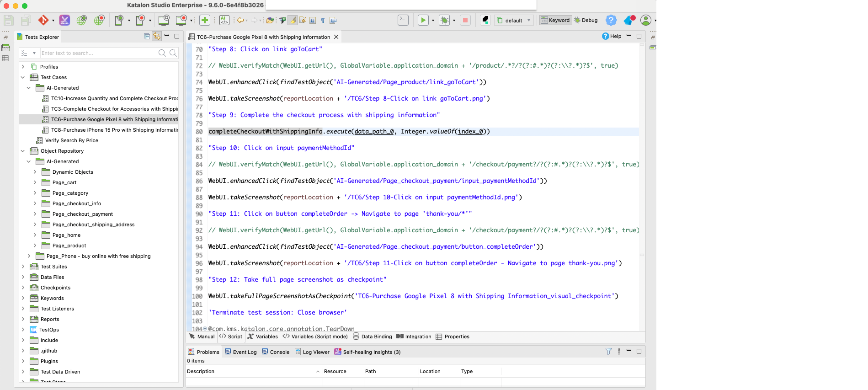Viewport: 868px width, 390px height.
Task: Collapse the Object Repository node
Action: point(23,151)
